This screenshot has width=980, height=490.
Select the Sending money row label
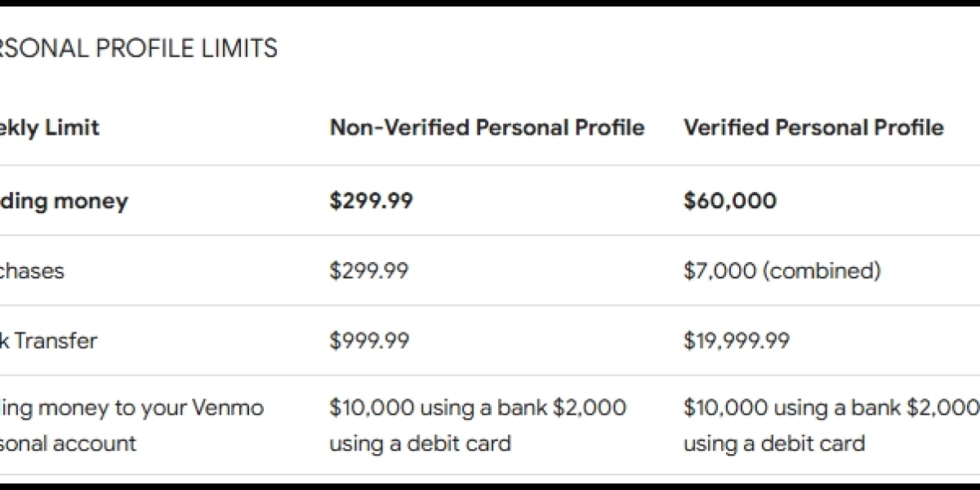(x=64, y=201)
